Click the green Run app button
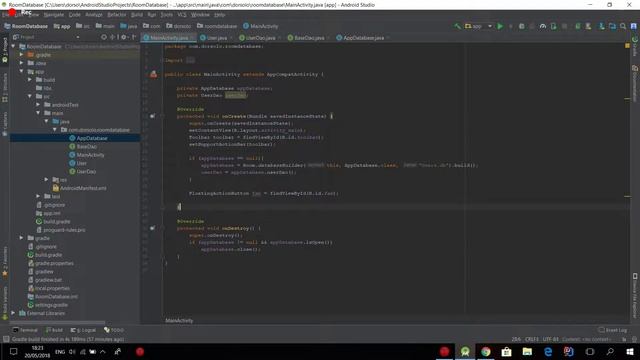The height and width of the screenshot is (360, 640). click(x=500, y=26)
